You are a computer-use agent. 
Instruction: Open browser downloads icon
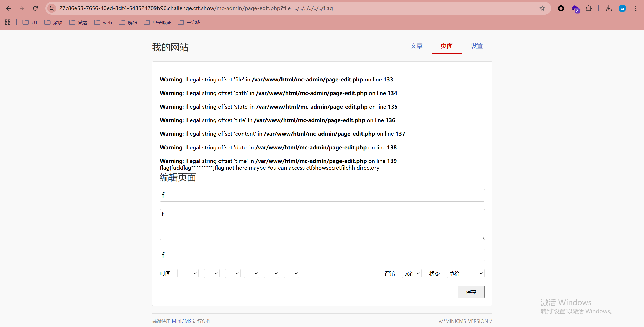tap(609, 8)
